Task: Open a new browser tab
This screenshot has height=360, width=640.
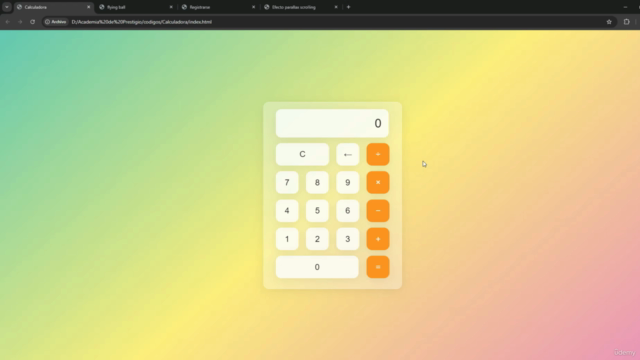Action: point(349,7)
